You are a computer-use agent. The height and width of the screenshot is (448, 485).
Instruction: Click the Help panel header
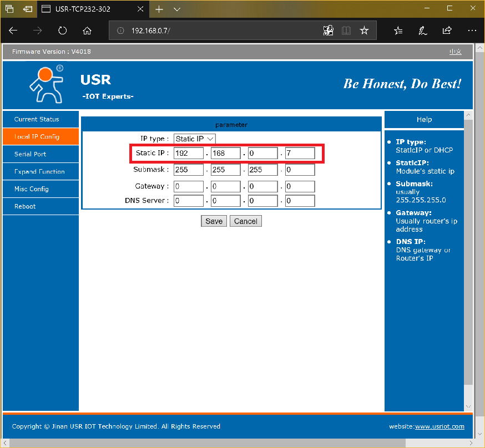click(x=424, y=120)
